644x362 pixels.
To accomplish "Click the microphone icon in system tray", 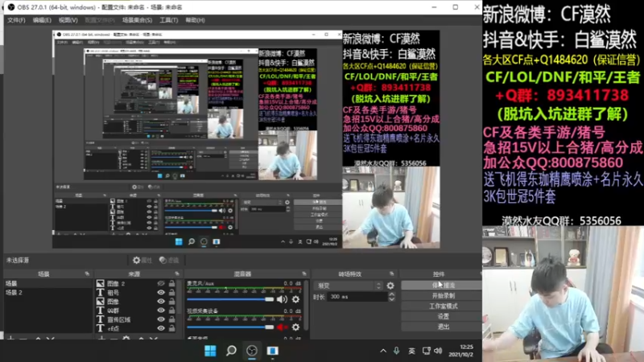I will click(x=396, y=351).
